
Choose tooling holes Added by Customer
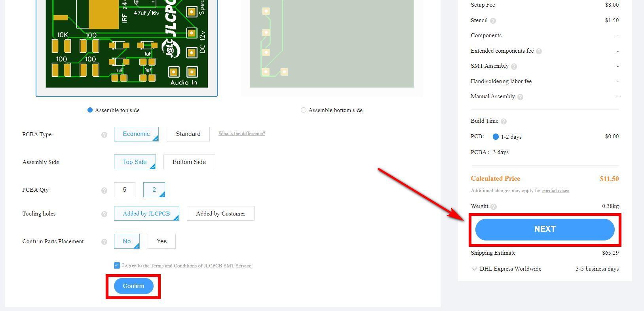coord(220,214)
